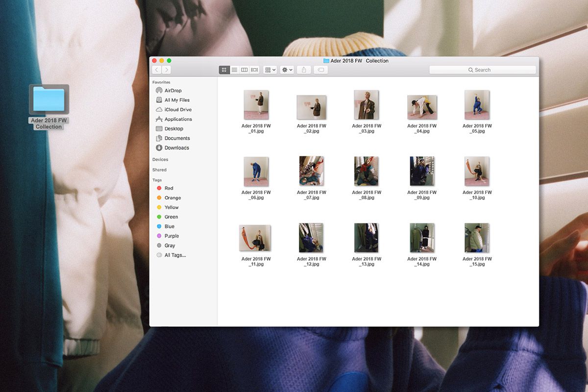Open AirDrop in the sidebar
The width and height of the screenshot is (588, 392).
click(x=172, y=91)
